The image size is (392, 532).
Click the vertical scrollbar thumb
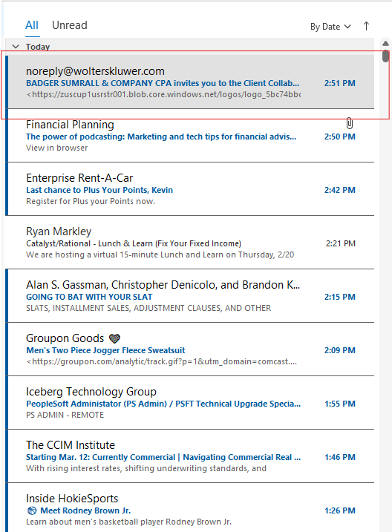point(385,56)
